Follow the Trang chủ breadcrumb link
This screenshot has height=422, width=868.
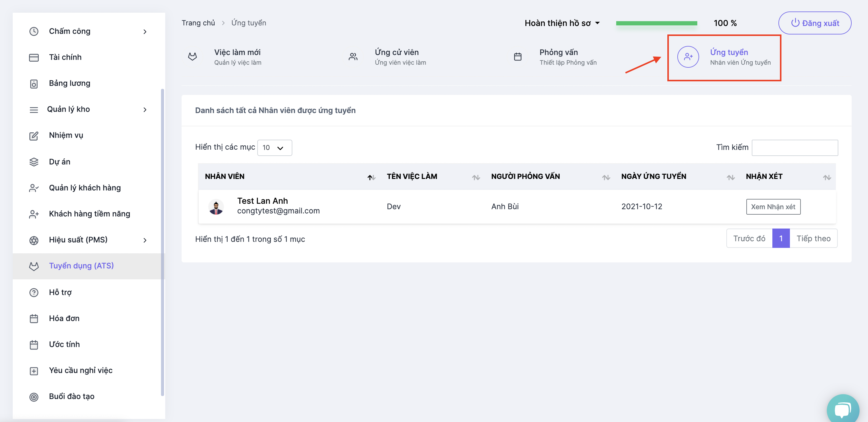point(198,23)
